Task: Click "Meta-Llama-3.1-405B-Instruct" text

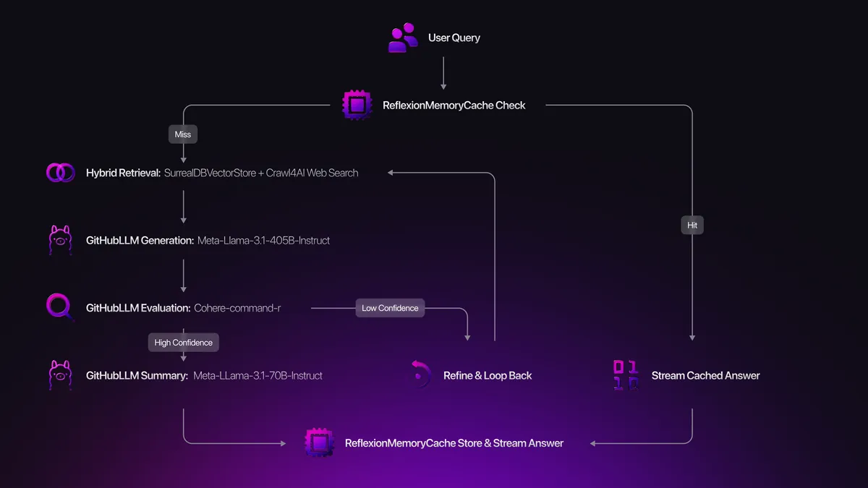Action: point(264,240)
